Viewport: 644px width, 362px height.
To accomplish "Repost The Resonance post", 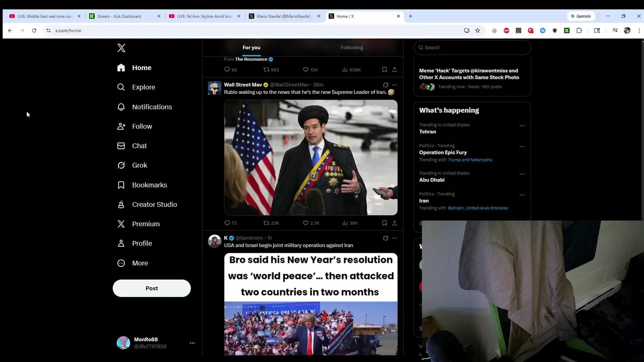I will [x=271, y=69].
